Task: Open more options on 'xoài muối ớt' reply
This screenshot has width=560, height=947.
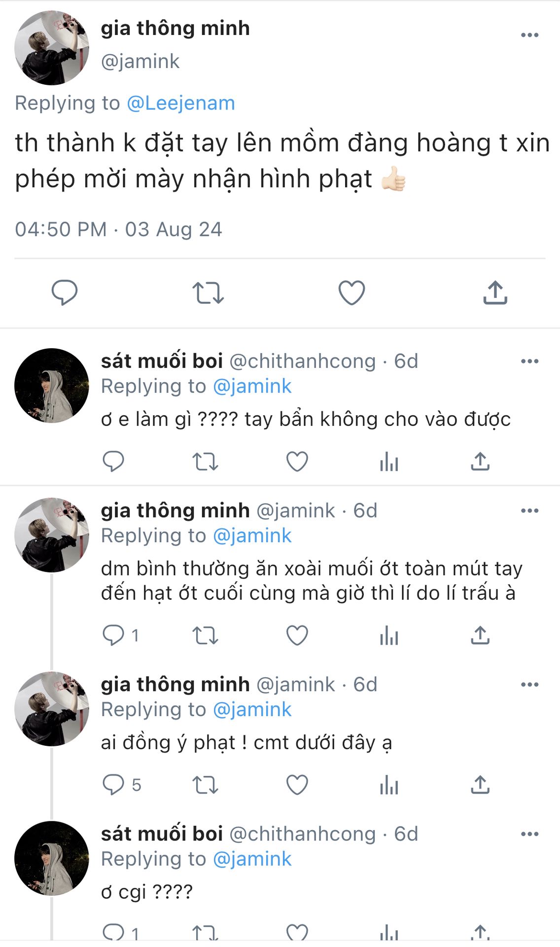Action: pyautogui.click(x=529, y=511)
